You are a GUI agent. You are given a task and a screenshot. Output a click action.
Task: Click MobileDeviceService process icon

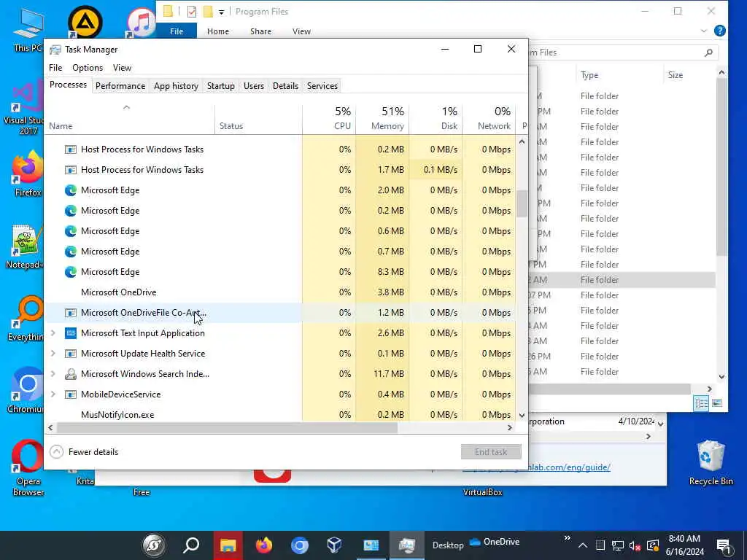point(71,394)
